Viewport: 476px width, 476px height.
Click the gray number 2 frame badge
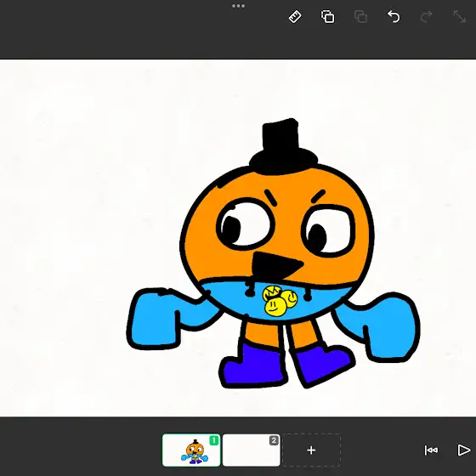pyautogui.click(x=274, y=440)
